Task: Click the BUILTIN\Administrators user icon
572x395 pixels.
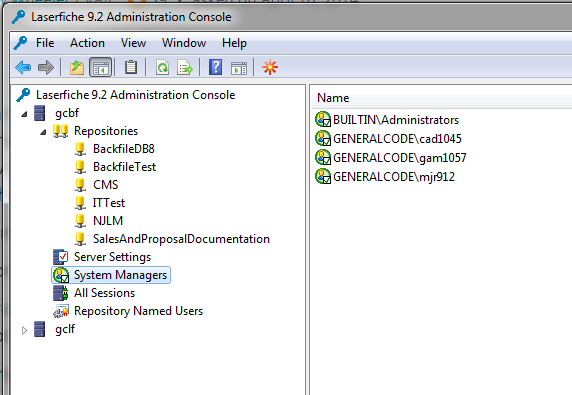Action: [x=323, y=120]
